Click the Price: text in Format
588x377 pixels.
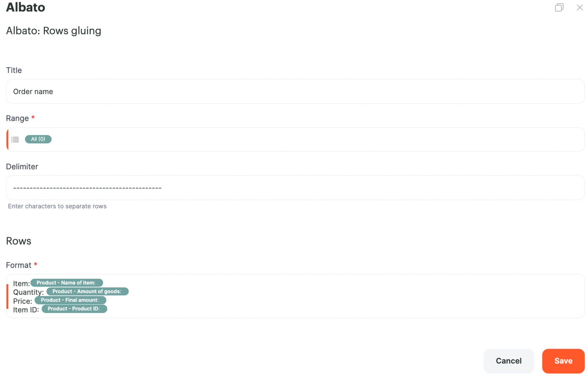pos(22,301)
